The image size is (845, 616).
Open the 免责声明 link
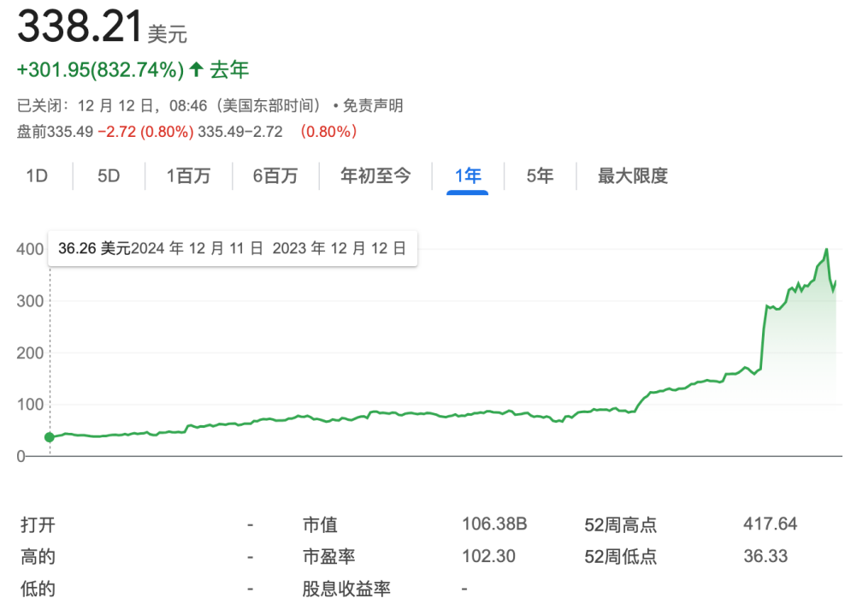coord(373,106)
